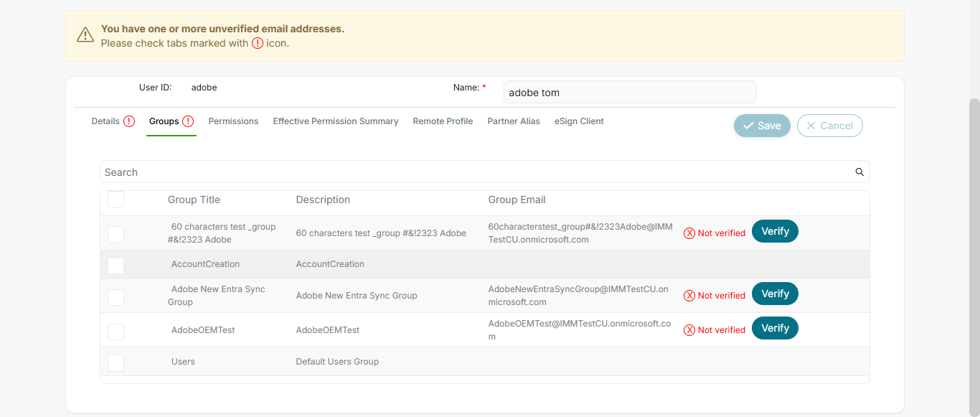Click Not verified icon for Adobe New Entra Sync
Image resolution: width=980 pixels, height=417 pixels.
click(689, 296)
